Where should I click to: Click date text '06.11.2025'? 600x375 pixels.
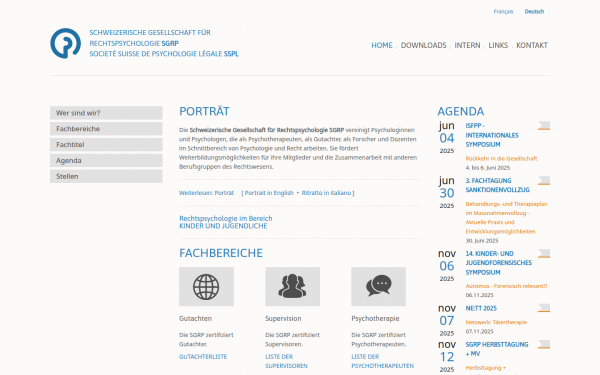(479, 295)
